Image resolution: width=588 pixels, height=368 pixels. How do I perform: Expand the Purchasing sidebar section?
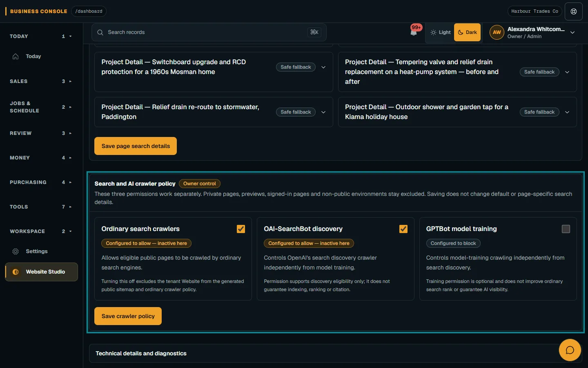pos(41,182)
